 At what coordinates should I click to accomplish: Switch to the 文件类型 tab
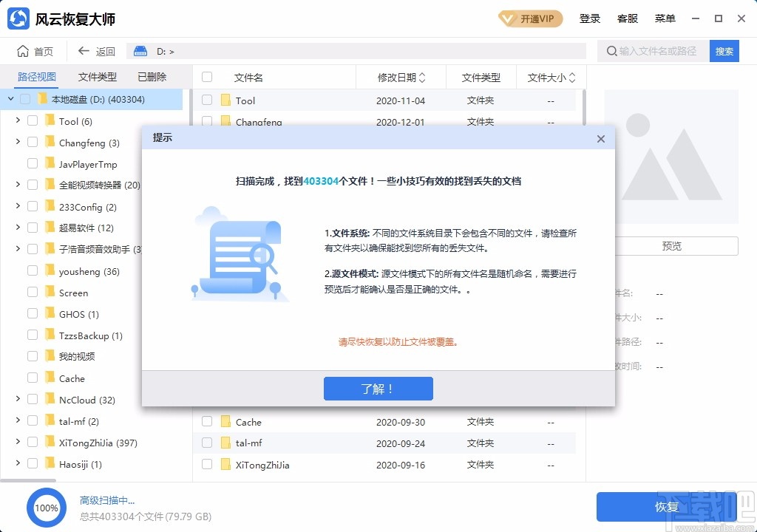click(x=97, y=76)
